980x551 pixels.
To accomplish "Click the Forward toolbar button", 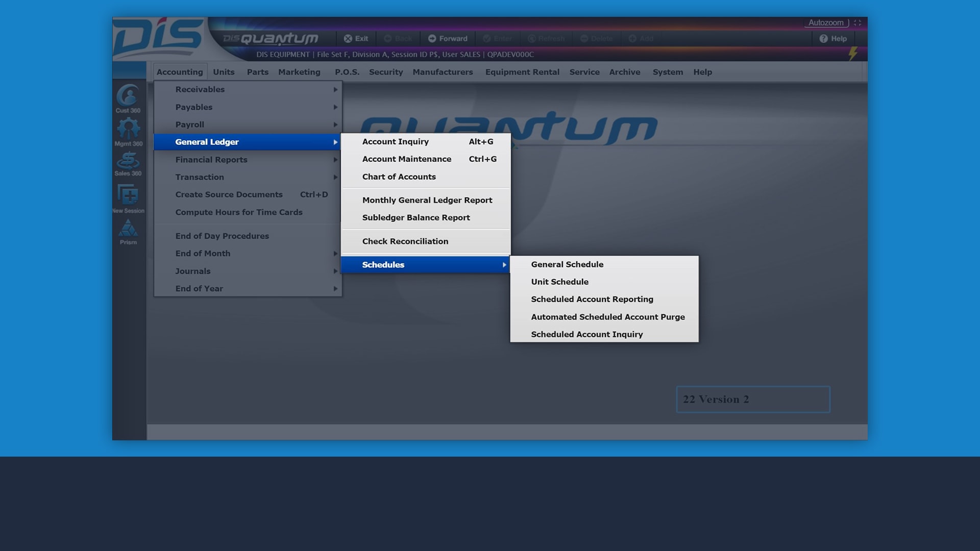I will tap(448, 39).
